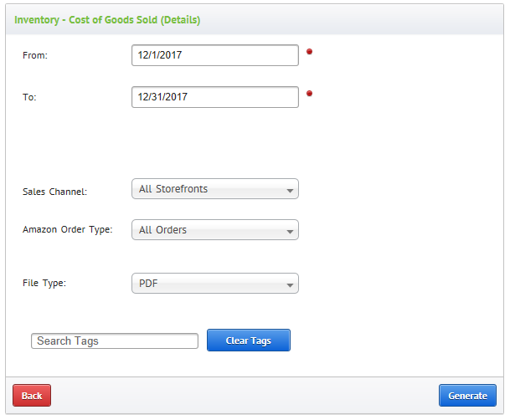Click the red required indicator beside To
Screen dimensions: 510x420
(309, 94)
